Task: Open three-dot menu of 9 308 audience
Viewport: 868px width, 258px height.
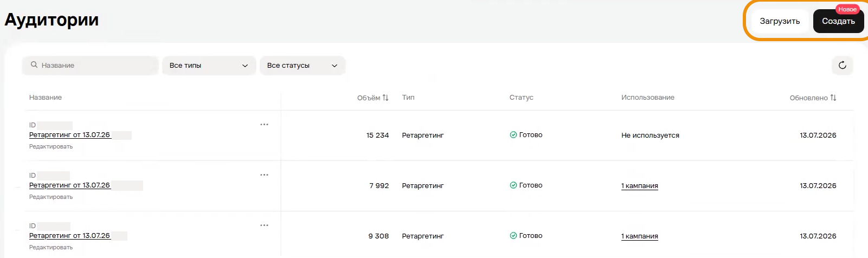Action: pyautogui.click(x=264, y=225)
